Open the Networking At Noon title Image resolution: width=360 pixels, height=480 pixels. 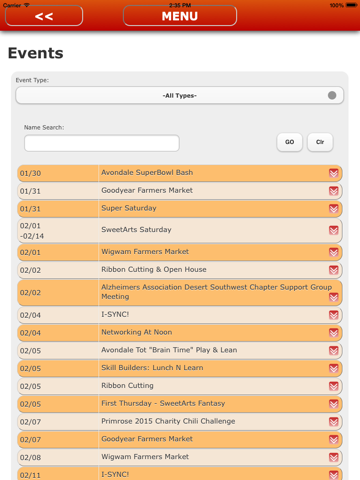click(x=137, y=332)
